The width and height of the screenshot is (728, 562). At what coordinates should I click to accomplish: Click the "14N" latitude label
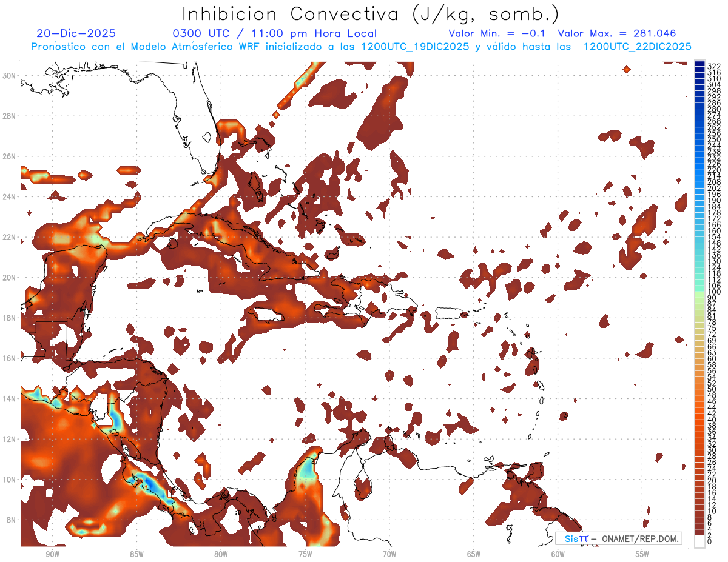click(x=10, y=398)
